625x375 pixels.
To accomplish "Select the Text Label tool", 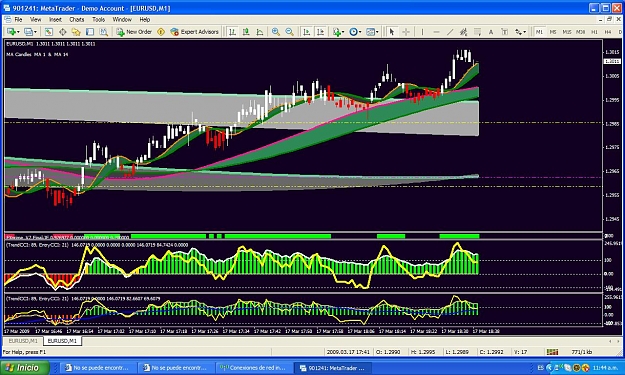I will 504,32.
